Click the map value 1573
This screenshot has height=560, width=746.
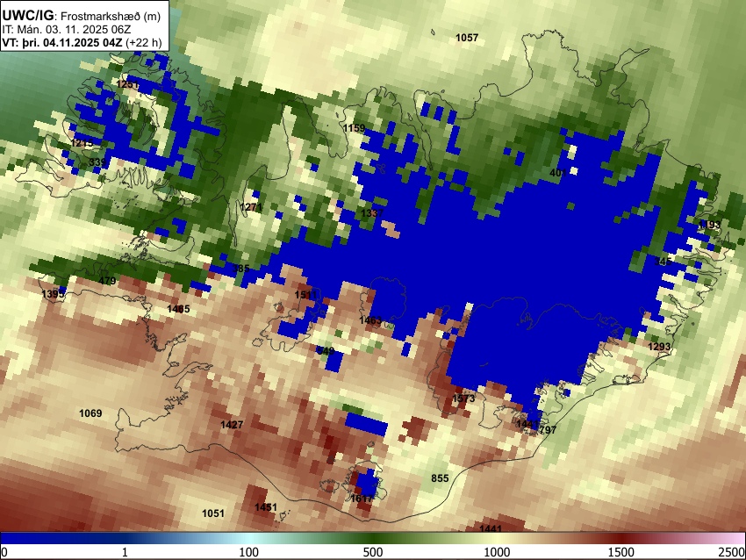click(x=463, y=398)
